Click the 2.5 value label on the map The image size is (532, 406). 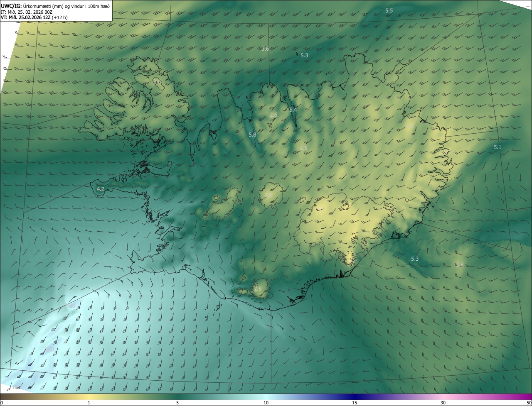303,148
